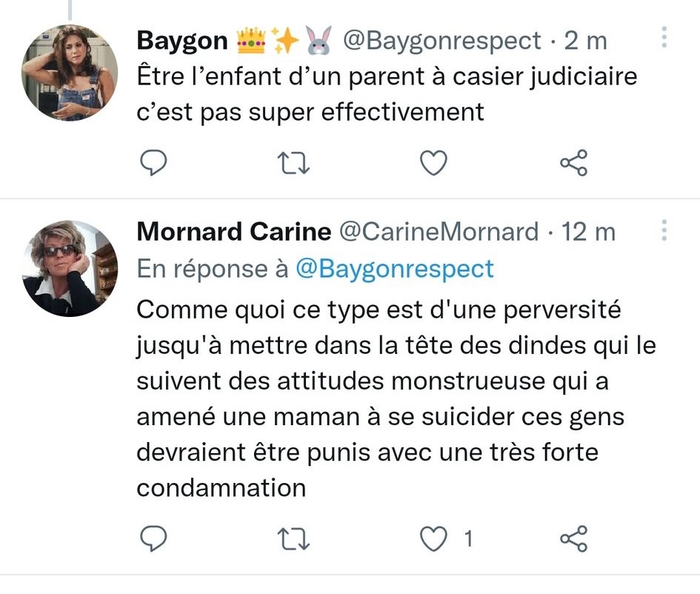Open the Mornard Carine display name
The width and height of the screenshot is (700, 594).
233,232
